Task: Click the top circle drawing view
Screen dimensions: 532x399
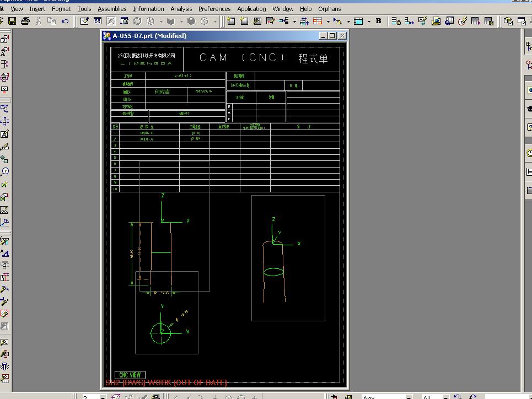Action: [x=166, y=312]
